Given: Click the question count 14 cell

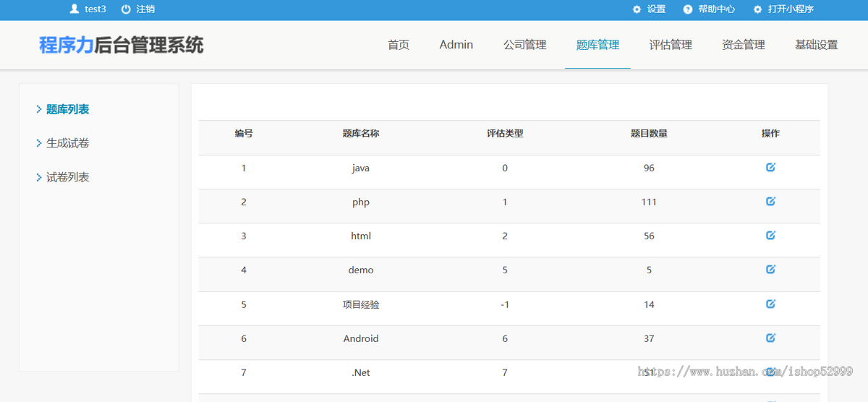Looking at the screenshot, I should tap(649, 304).
